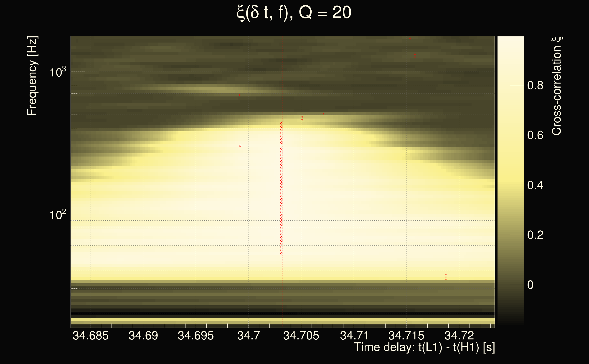Click the 34.72 time delay tick label

pos(459,336)
